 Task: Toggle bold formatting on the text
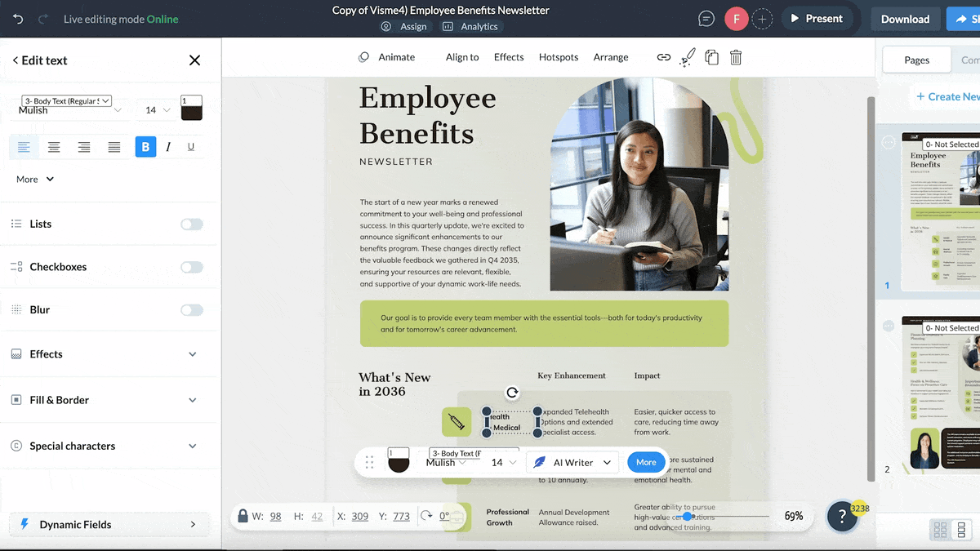point(145,146)
